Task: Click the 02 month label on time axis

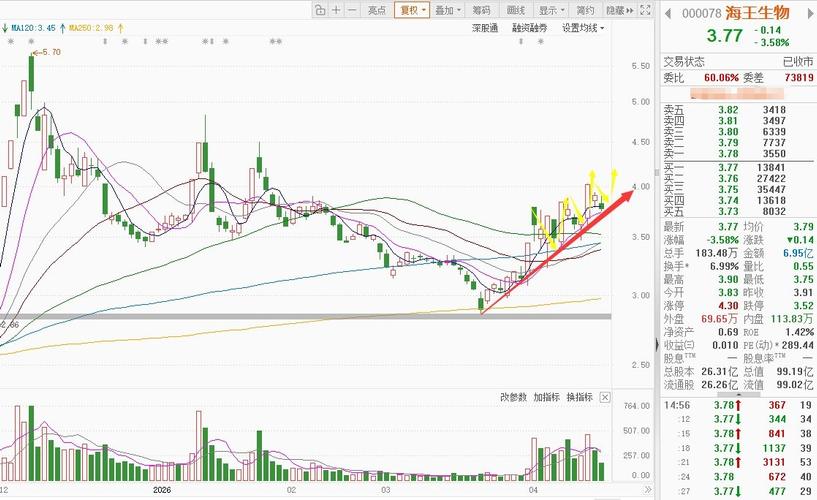Action: pyautogui.click(x=291, y=490)
